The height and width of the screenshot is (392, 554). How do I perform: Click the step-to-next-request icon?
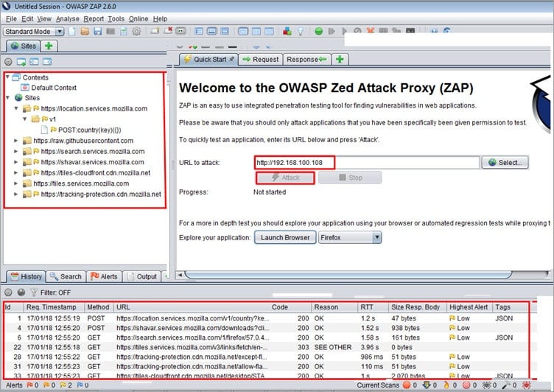pyautogui.click(x=332, y=32)
